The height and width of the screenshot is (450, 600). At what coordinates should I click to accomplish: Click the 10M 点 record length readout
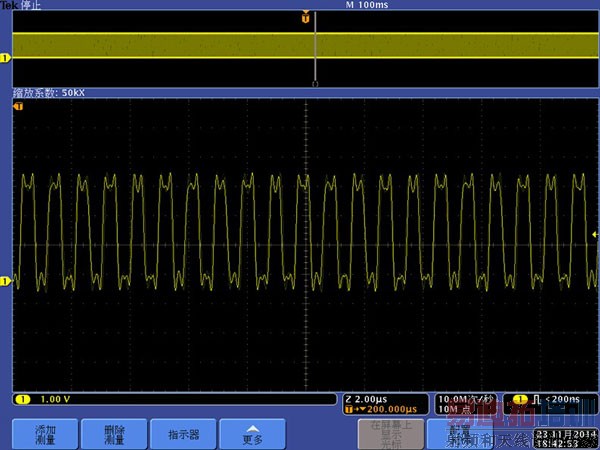455,409
